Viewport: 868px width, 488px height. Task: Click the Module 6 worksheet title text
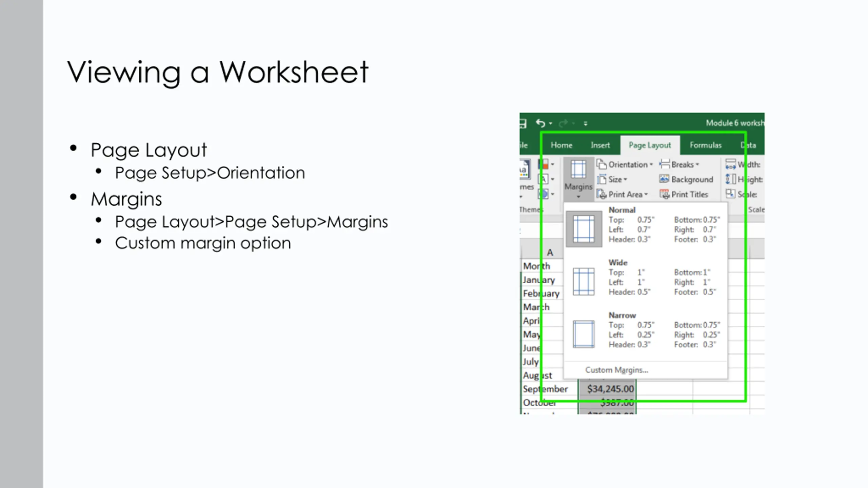(x=735, y=123)
